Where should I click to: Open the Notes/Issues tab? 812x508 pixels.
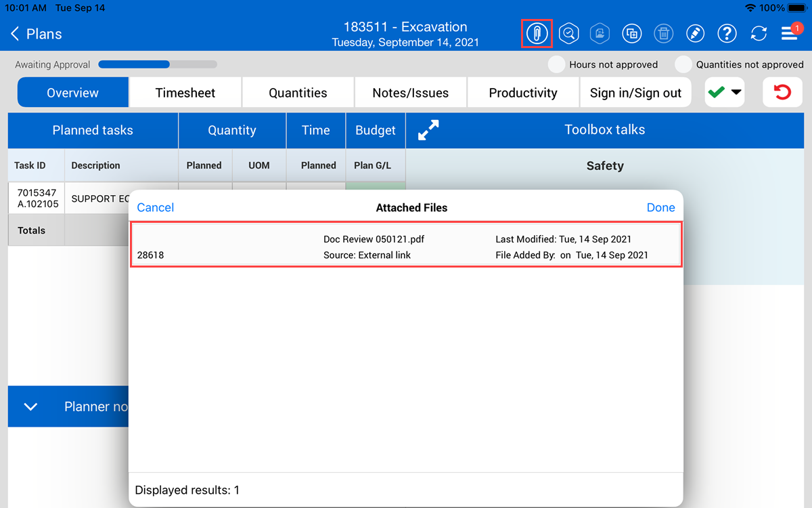tap(410, 93)
